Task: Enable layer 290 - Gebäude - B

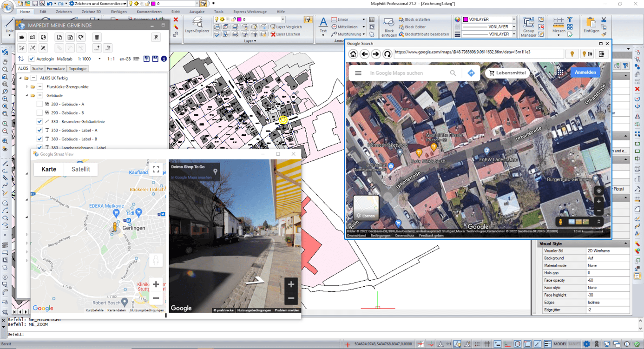Action: tap(39, 113)
